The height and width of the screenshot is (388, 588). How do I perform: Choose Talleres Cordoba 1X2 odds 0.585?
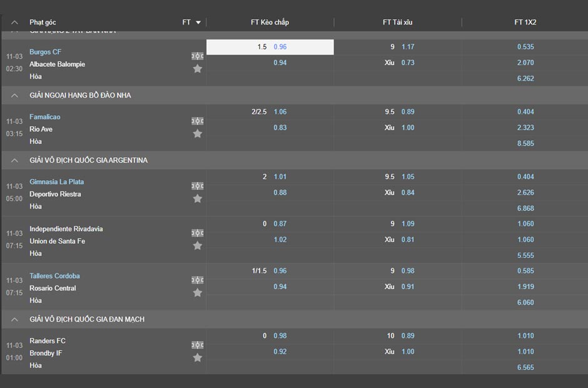click(x=525, y=271)
